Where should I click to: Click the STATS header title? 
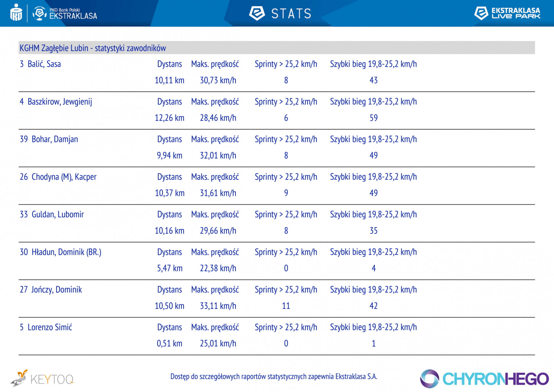coord(291,14)
